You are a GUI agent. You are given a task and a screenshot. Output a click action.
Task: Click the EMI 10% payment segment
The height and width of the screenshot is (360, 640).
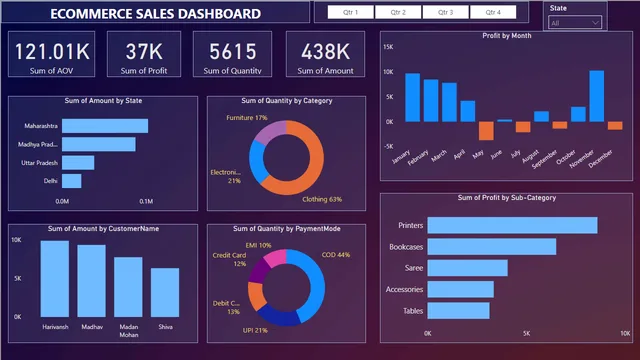(276, 257)
